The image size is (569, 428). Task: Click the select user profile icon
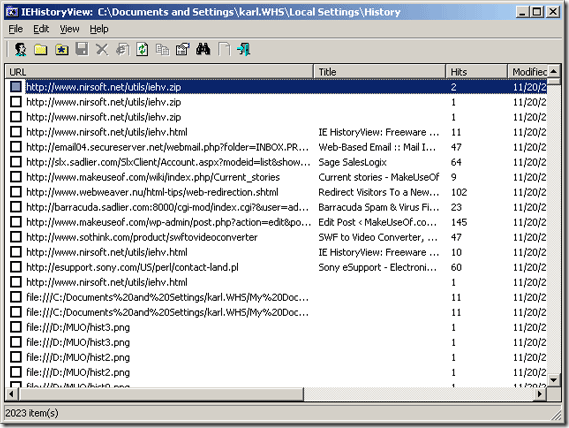pyautogui.click(x=20, y=49)
